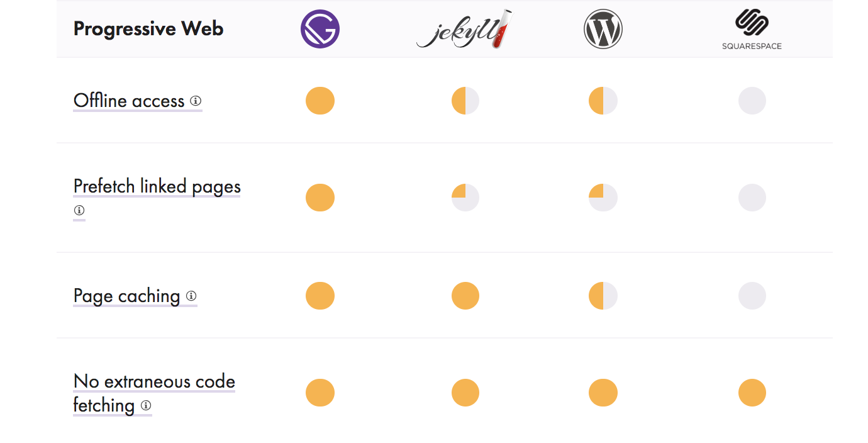Click the Jekyll logo
The width and height of the screenshot is (868, 443).
pyautogui.click(x=464, y=29)
